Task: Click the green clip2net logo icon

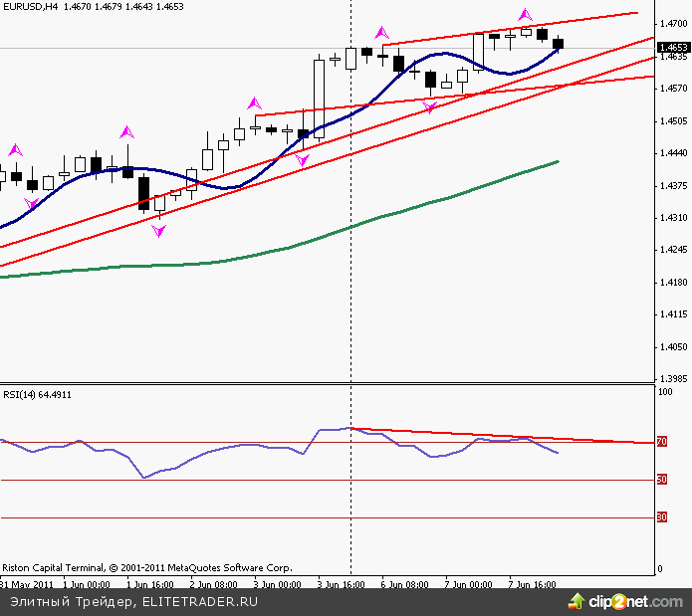Action: [575, 602]
